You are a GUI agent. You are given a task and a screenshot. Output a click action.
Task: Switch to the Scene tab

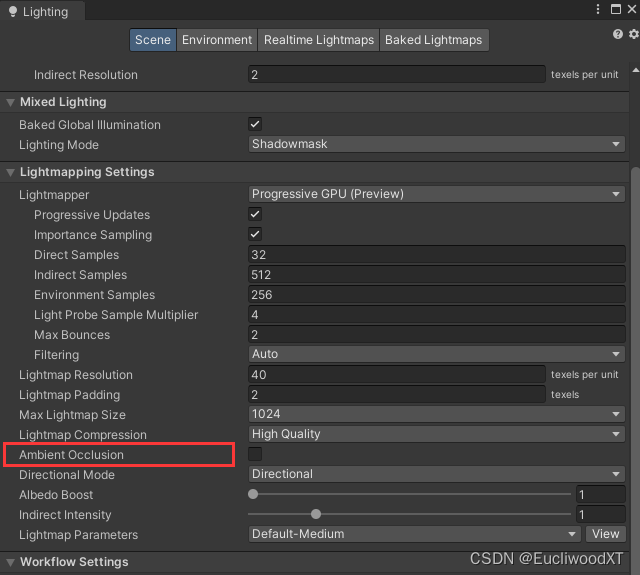tap(153, 40)
